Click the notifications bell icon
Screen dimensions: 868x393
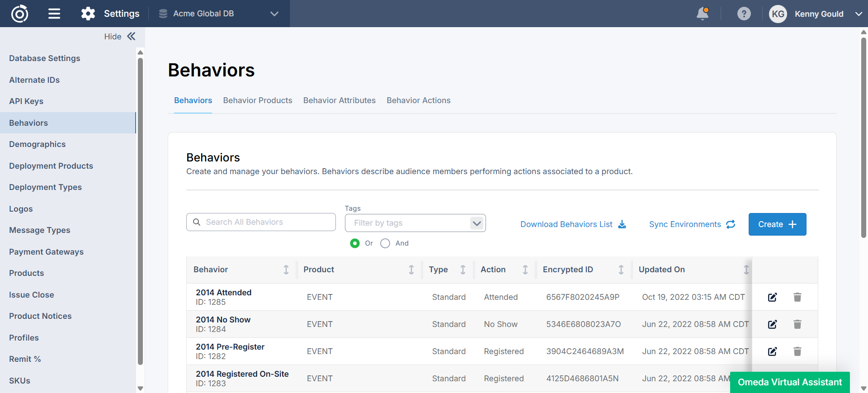[x=702, y=14]
